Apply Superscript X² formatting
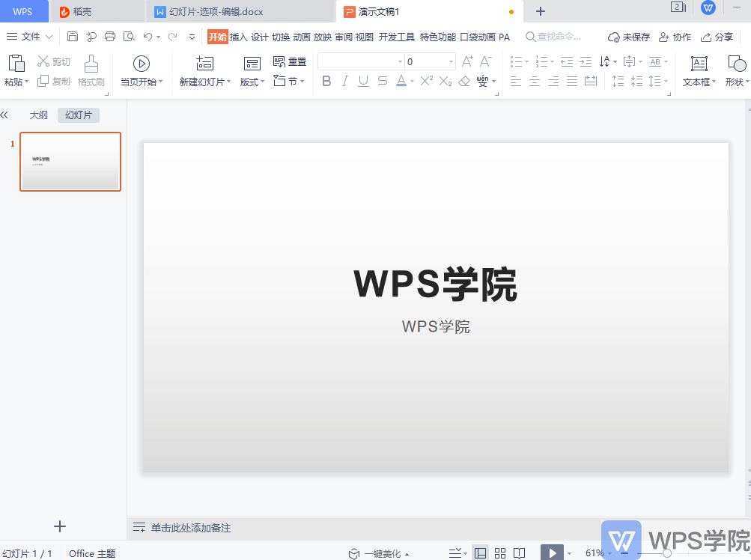 [426, 81]
